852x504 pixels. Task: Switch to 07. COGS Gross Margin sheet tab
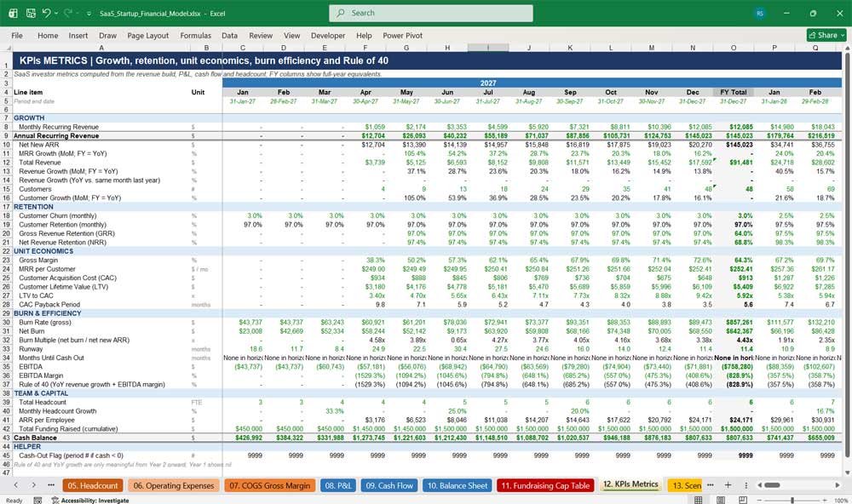coord(269,485)
